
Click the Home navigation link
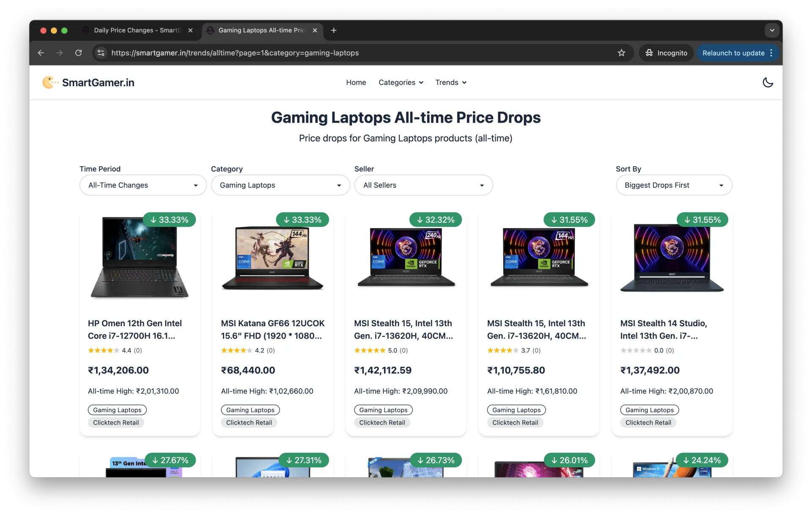point(356,82)
